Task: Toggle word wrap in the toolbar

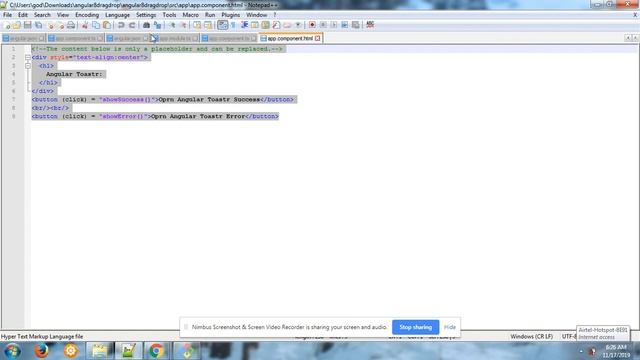Action: tap(222, 25)
